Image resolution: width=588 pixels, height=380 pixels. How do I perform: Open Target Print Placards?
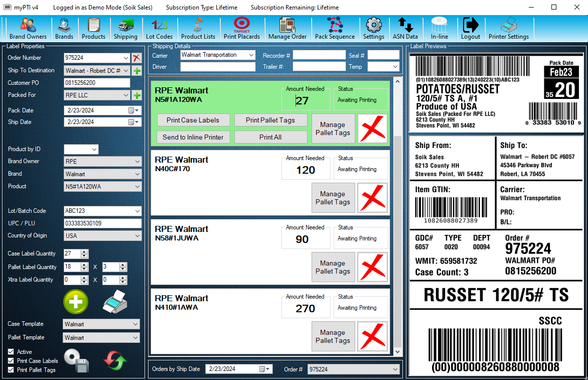(242, 29)
